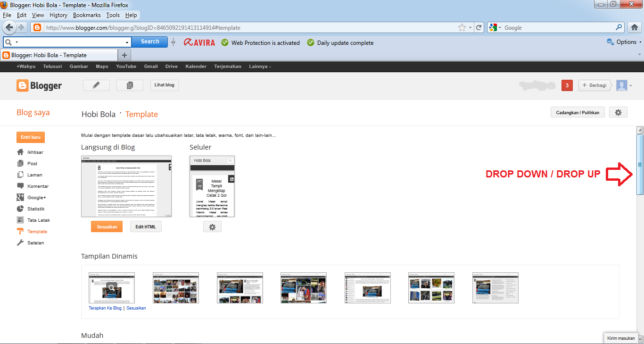Click the Seluler mobile preview thumbnail
The image size is (644, 344).
pos(212,186)
